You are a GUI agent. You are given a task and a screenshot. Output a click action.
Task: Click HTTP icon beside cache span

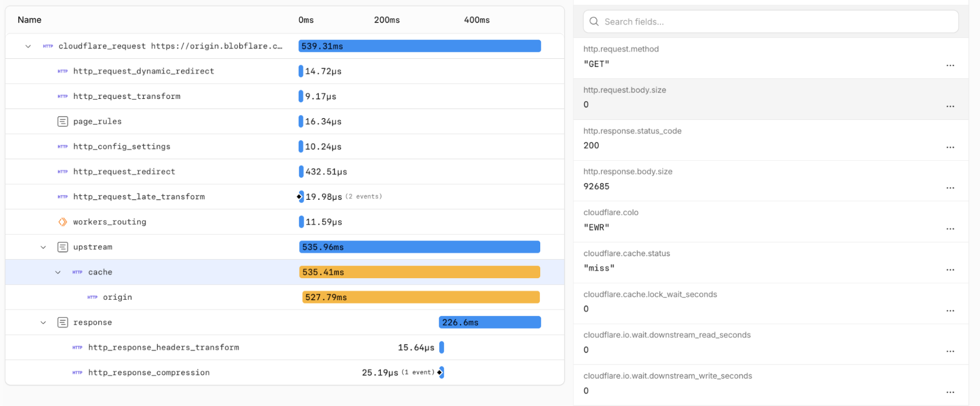(77, 272)
